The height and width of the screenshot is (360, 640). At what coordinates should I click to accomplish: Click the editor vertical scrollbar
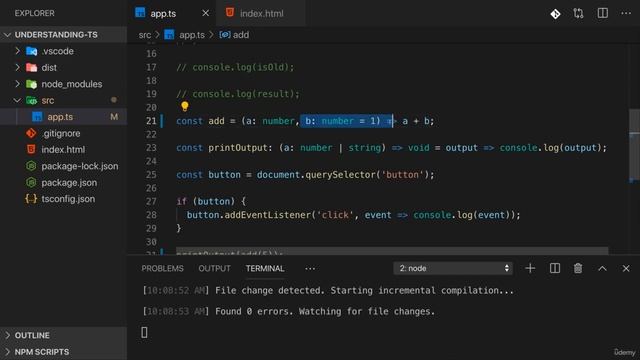coord(634,145)
